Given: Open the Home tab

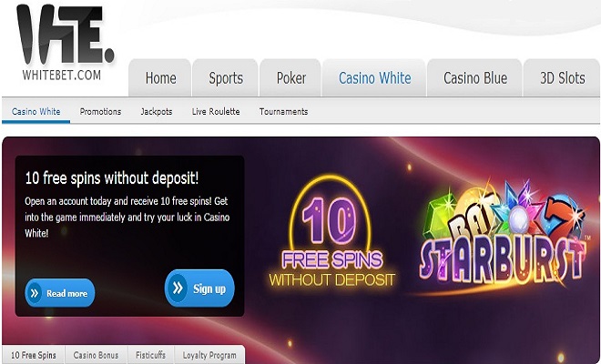Looking at the screenshot, I should point(160,78).
